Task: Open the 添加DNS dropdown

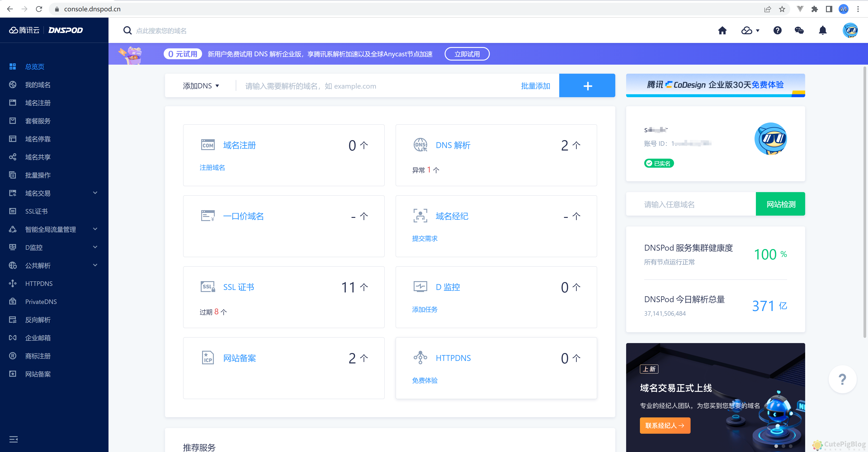Action: click(x=200, y=86)
